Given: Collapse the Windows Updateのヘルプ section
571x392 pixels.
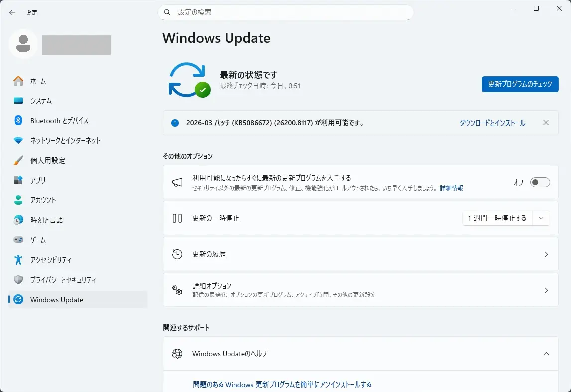Looking at the screenshot, I should pyautogui.click(x=546, y=354).
